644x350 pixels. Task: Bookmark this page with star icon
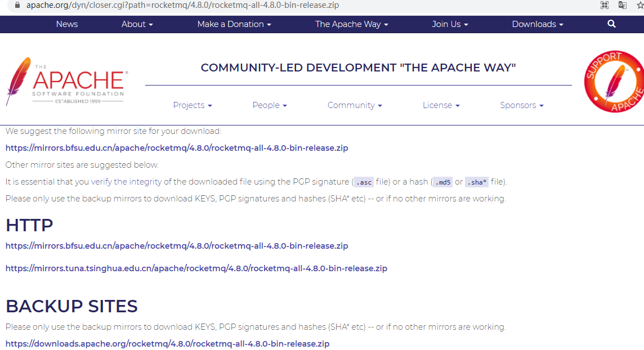[640, 5]
